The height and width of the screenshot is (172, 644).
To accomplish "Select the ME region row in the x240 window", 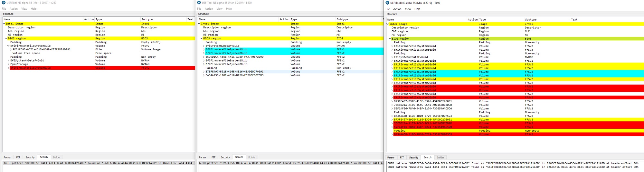I will 99,35.
